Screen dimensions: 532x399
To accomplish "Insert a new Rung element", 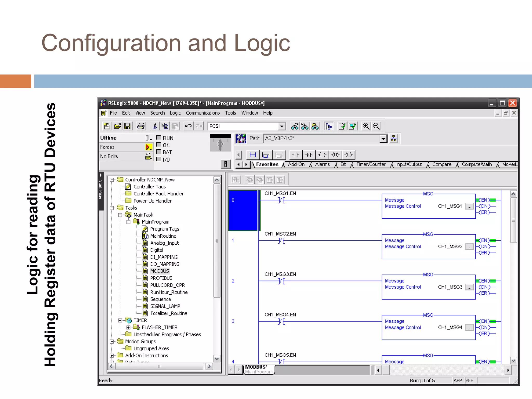I will point(252,155).
